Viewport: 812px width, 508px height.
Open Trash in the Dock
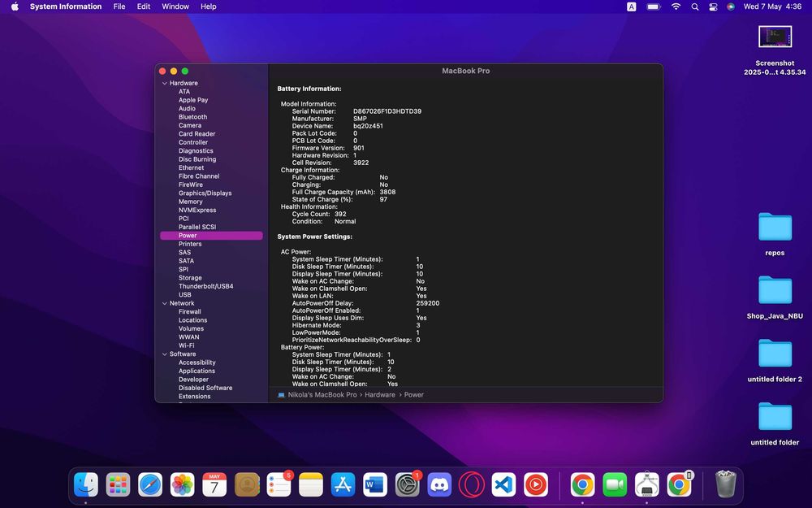[x=725, y=484]
